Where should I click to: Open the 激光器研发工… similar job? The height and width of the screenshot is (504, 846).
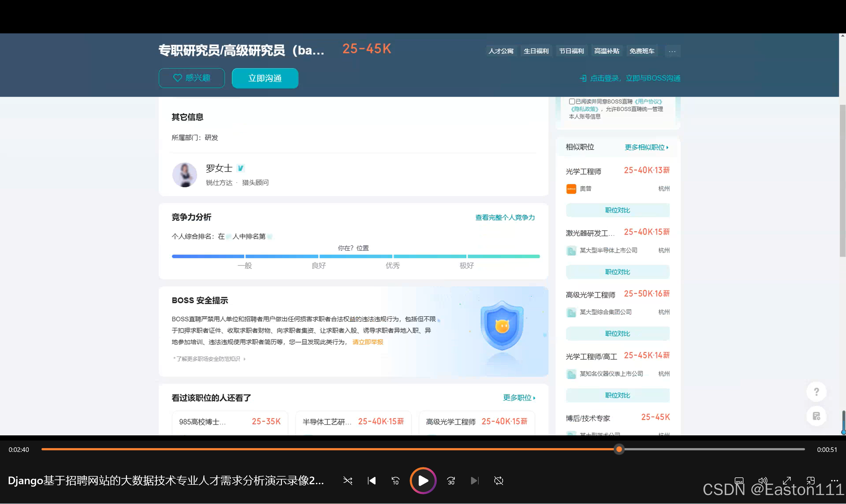(x=590, y=233)
